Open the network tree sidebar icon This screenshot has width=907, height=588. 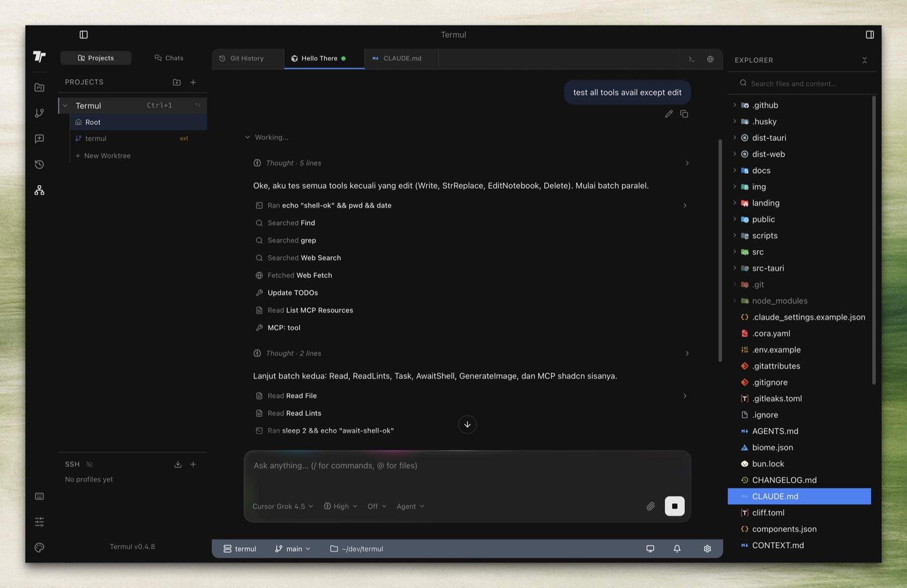[39, 190]
